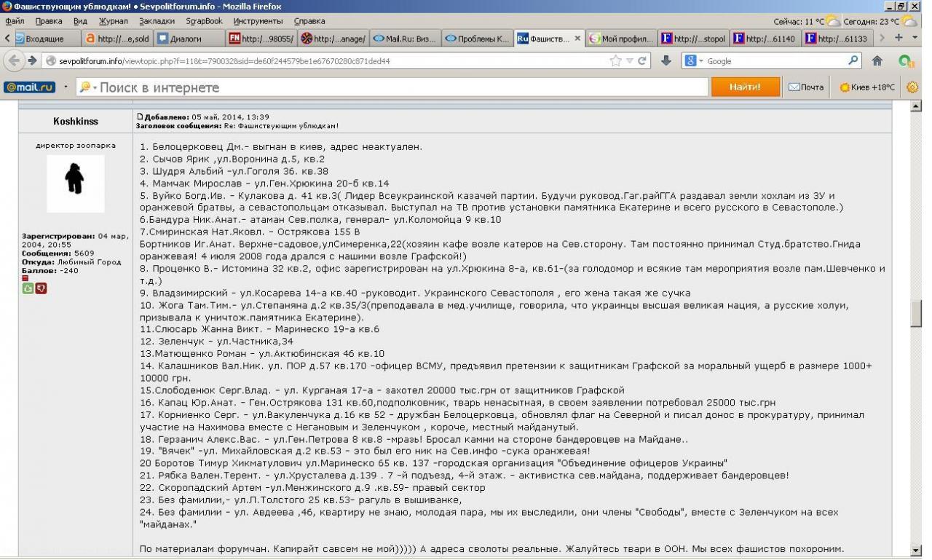Click the green thumbs-up reputation icon
The height and width of the screenshot is (560, 932).
28,288
